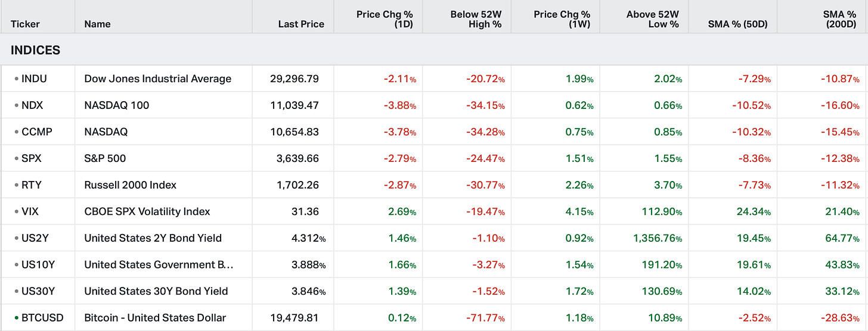Image resolution: width=868 pixels, height=331 pixels.
Task: Click SMA 200D value -16.60%
Action: tap(840, 105)
